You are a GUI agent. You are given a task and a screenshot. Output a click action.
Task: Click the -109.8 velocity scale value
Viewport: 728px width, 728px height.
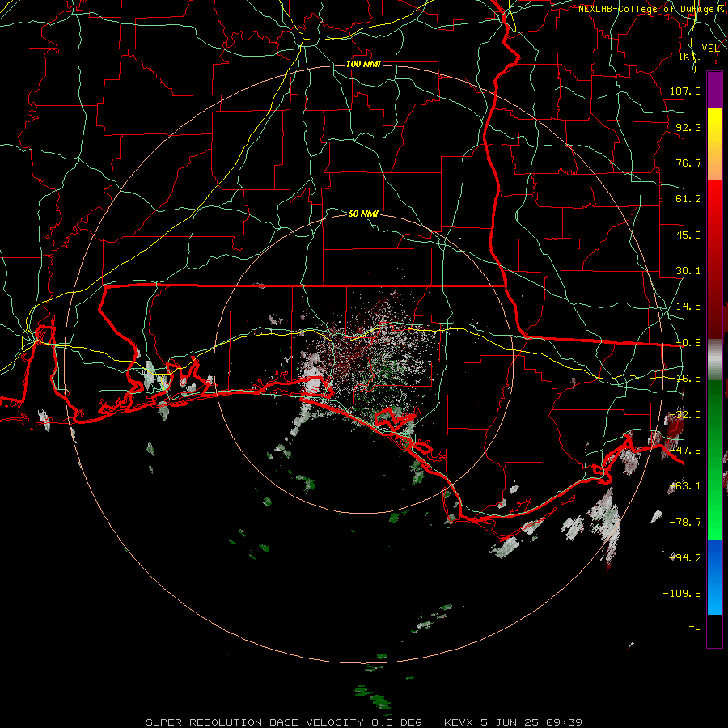coord(682,594)
